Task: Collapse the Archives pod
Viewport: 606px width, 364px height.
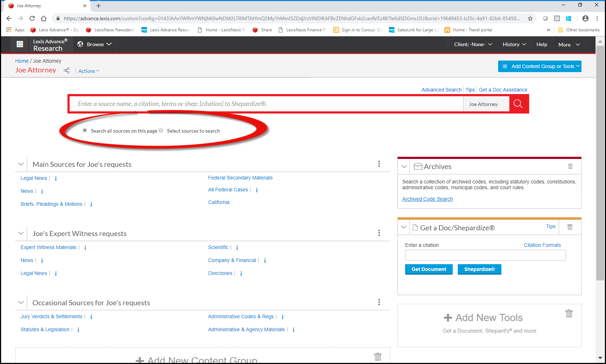Action: point(404,167)
